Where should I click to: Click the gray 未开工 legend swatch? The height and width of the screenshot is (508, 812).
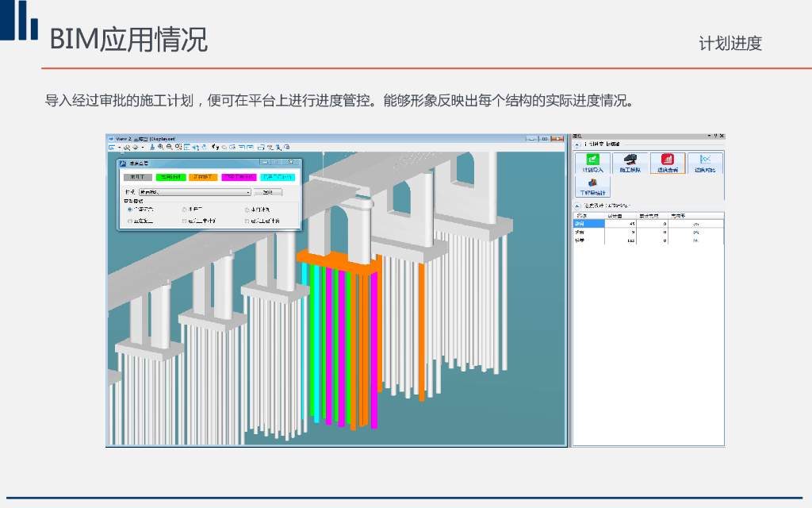138,177
